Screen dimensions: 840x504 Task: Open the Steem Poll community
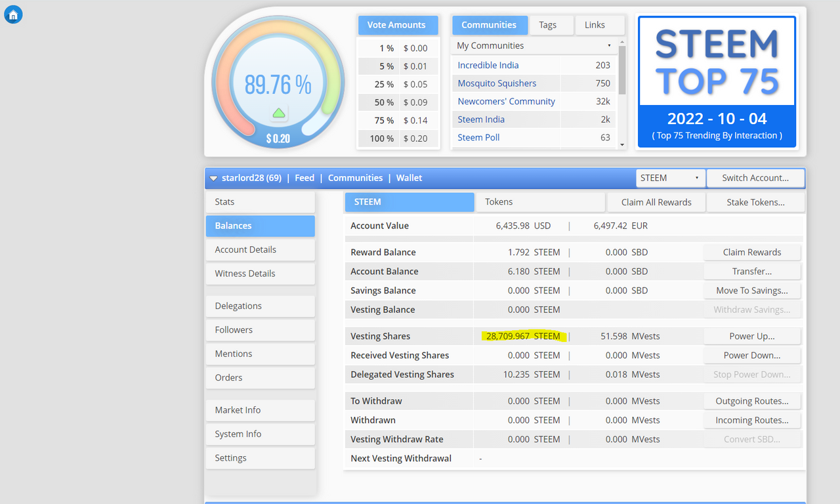point(478,137)
